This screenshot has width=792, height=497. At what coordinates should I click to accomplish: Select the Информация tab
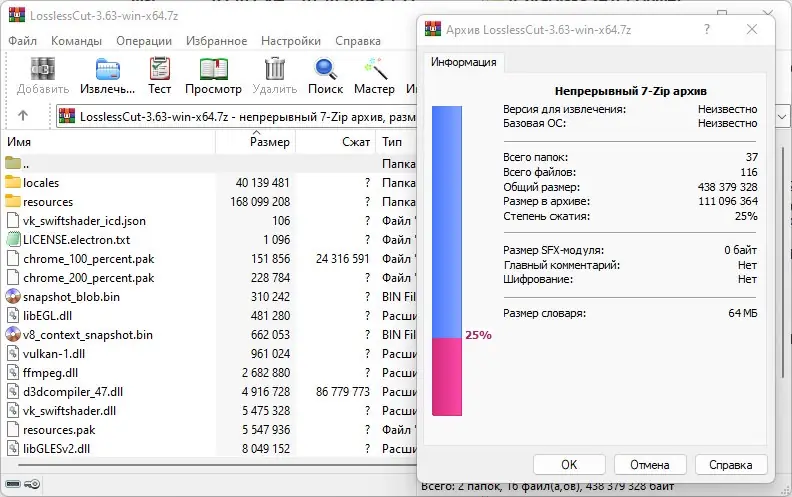[464, 62]
